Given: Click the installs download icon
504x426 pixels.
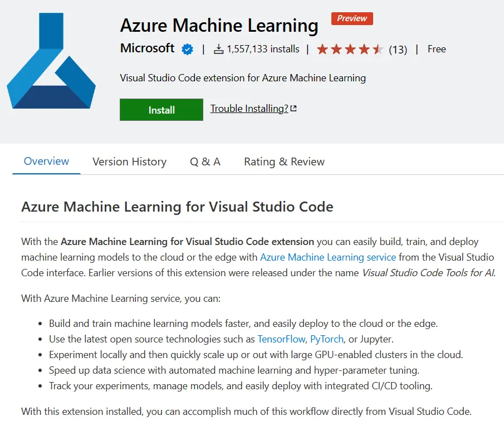Looking at the screenshot, I should pos(218,49).
